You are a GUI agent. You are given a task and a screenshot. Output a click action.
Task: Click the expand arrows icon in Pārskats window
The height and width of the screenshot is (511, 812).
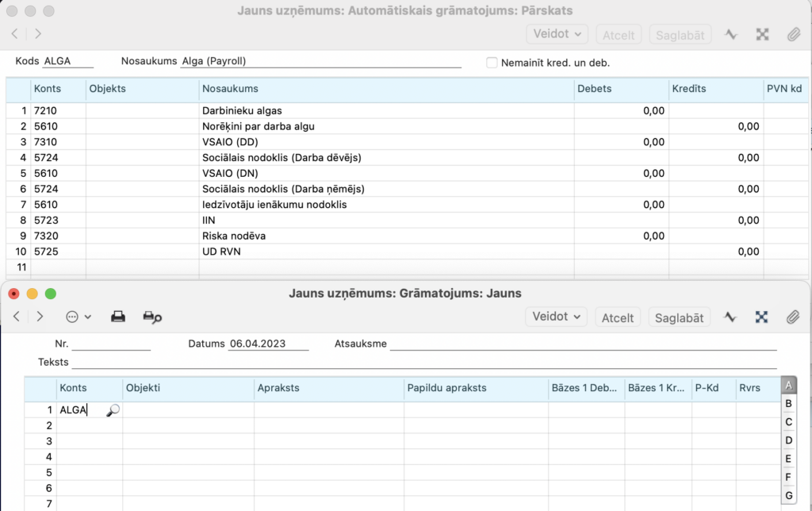pyautogui.click(x=762, y=34)
